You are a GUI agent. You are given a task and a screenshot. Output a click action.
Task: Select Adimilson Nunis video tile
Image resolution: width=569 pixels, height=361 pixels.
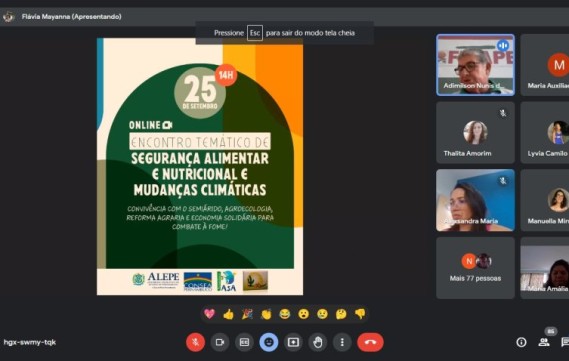[475, 65]
